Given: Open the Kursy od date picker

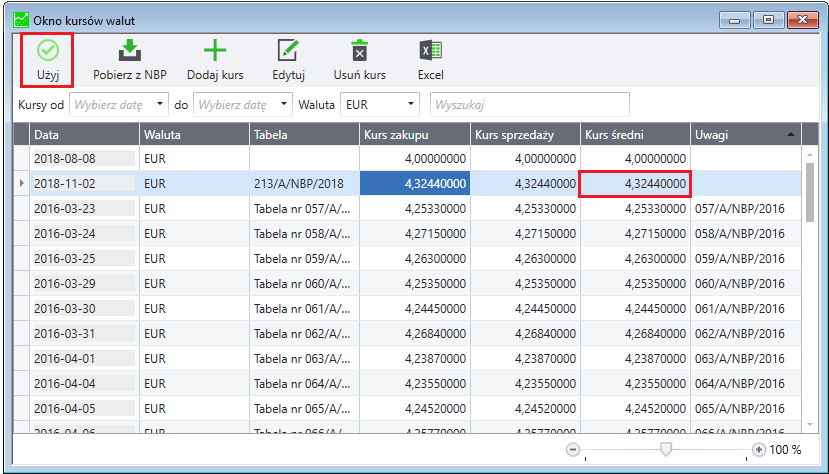Looking at the screenshot, I should click(119, 105).
